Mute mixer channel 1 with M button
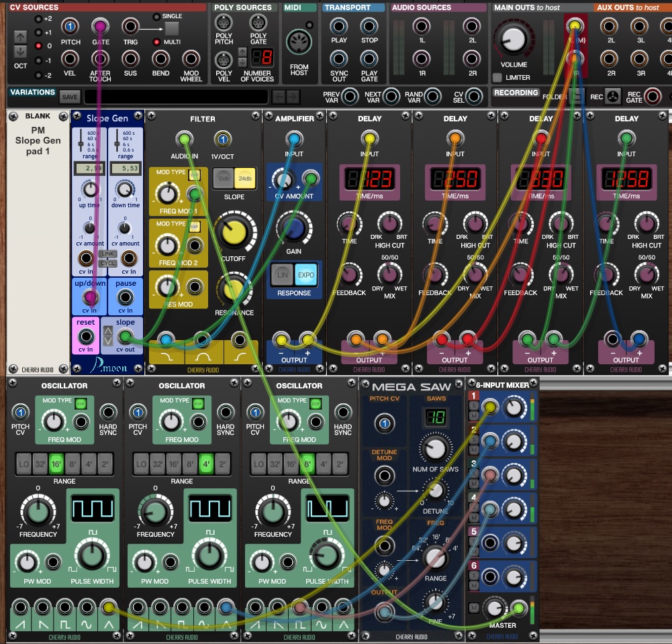672x644 pixels. 474,415
